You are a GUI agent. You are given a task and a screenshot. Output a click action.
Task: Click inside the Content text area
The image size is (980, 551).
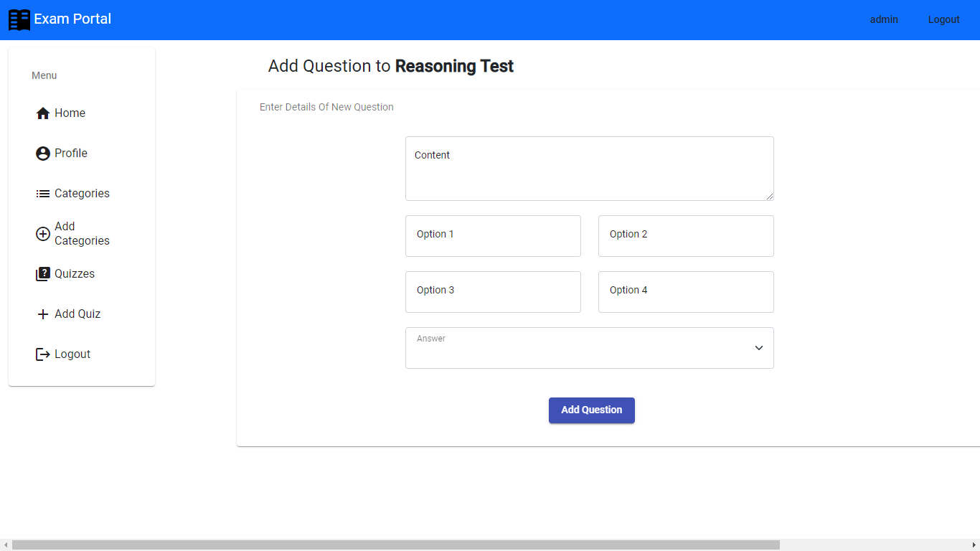pyautogui.click(x=589, y=168)
